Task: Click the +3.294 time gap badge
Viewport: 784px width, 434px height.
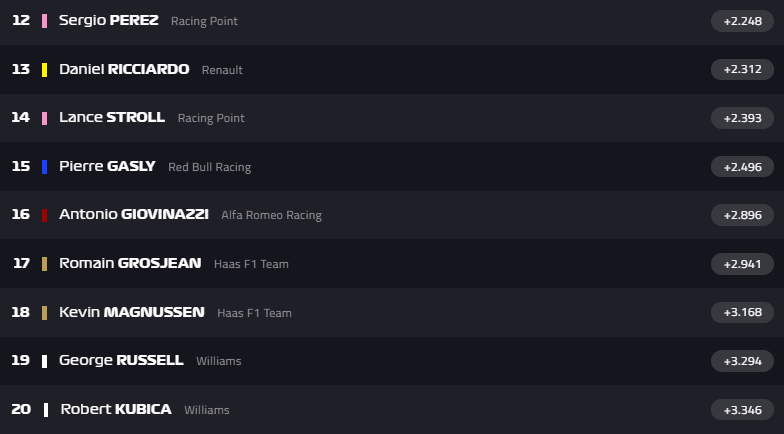Action: tap(741, 361)
